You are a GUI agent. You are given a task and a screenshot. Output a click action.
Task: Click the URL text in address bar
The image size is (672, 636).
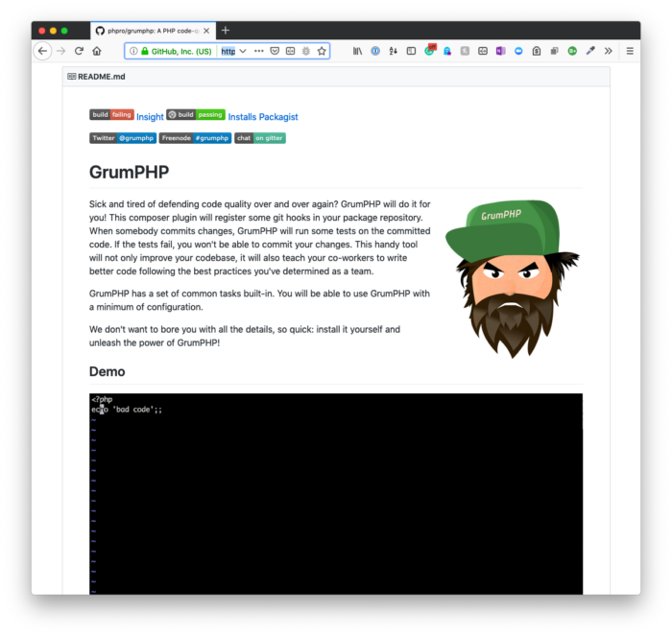(x=228, y=52)
